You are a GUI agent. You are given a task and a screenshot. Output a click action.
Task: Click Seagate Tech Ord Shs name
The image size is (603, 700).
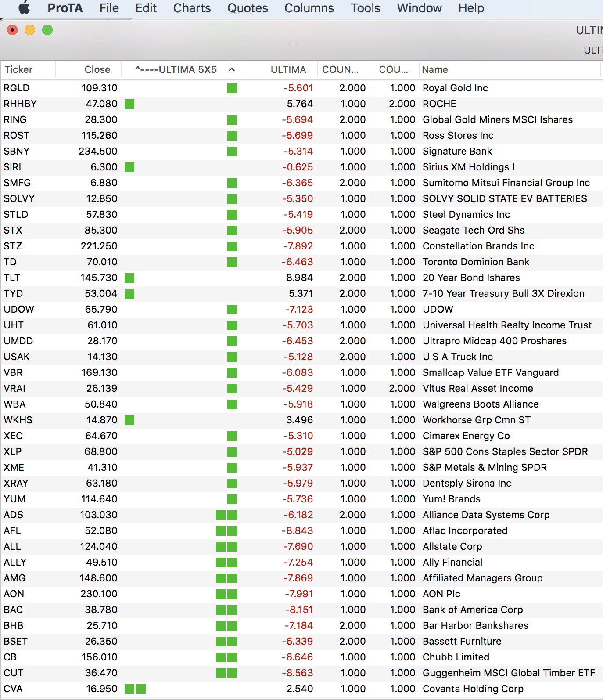(473, 230)
